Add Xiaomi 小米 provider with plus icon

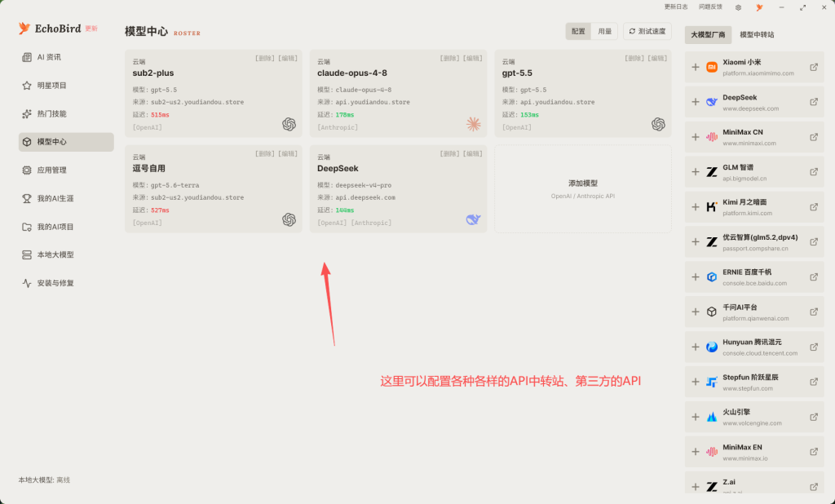(x=696, y=67)
